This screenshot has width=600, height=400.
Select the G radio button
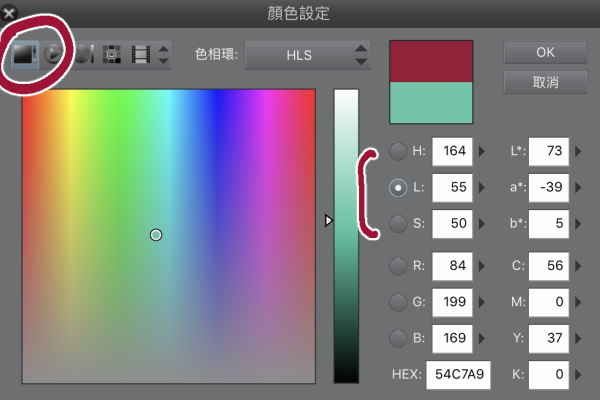[x=398, y=302]
